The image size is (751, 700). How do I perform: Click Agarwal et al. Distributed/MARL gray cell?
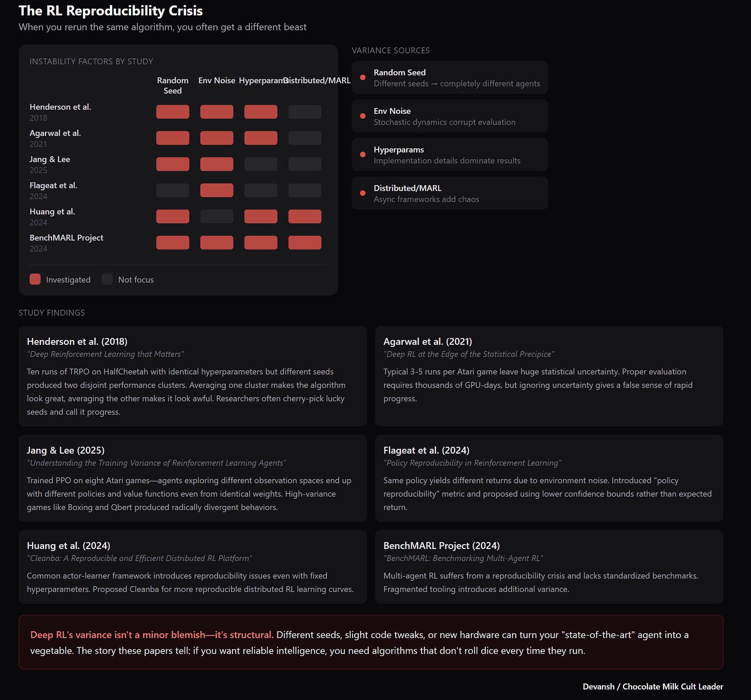(x=305, y=138)
